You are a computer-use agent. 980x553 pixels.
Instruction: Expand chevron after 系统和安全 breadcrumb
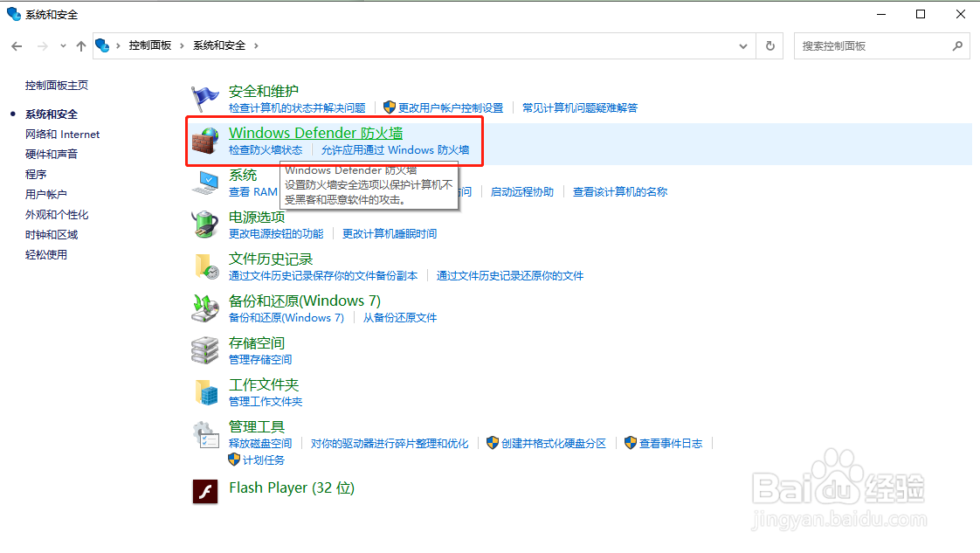(256, 45)
